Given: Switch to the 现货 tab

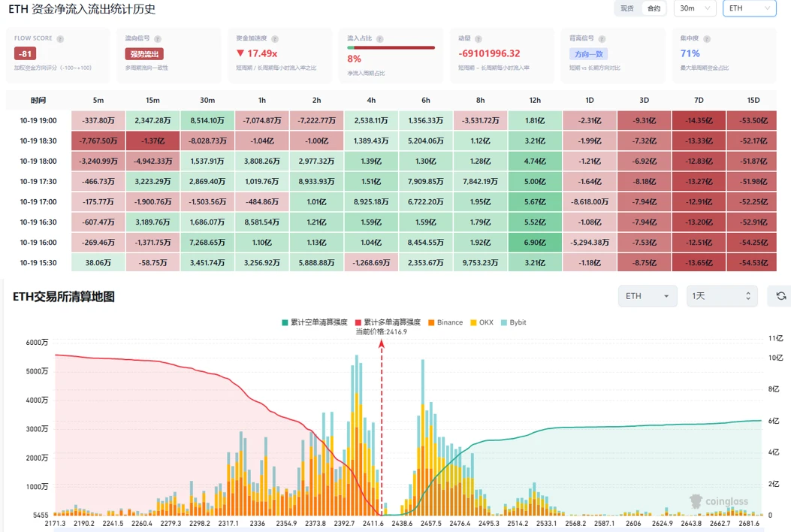Looking at the screenshot, I should tap(627, 8).
